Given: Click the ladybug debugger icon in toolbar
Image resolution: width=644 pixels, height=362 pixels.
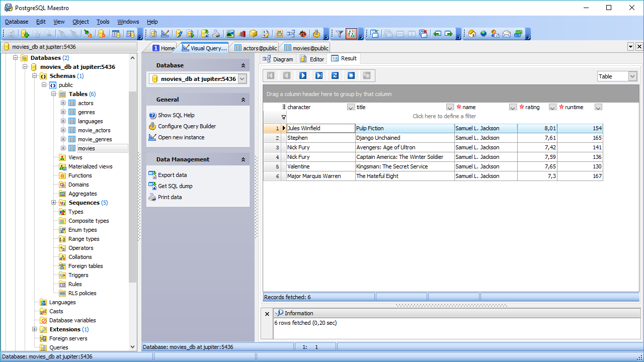Looking at the screenshot, I should pos(302,34).
